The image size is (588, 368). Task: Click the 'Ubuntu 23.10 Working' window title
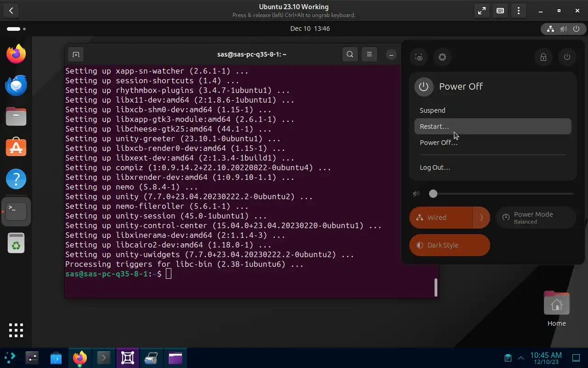pyautogui.click(x=294, y=7)
